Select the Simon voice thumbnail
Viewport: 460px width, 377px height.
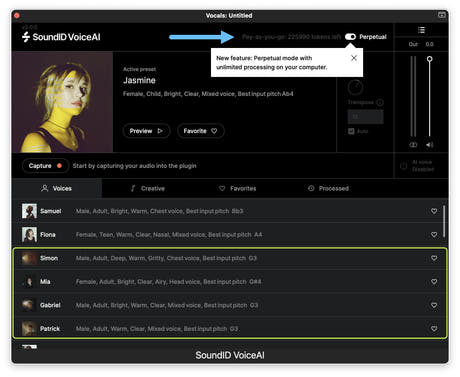click(x=29, y=258)
